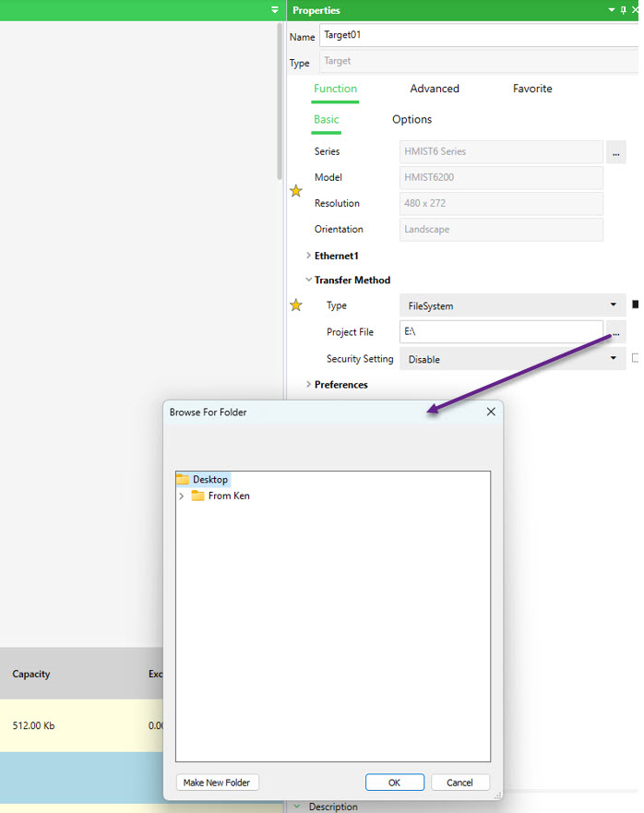
Task: Pin the Properties panel
Action: [624, 10]
